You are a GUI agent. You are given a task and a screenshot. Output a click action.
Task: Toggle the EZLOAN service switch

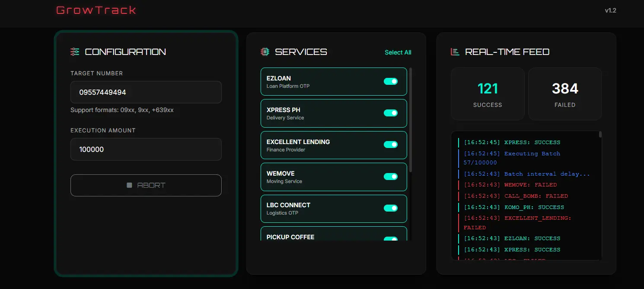[391, 81]
